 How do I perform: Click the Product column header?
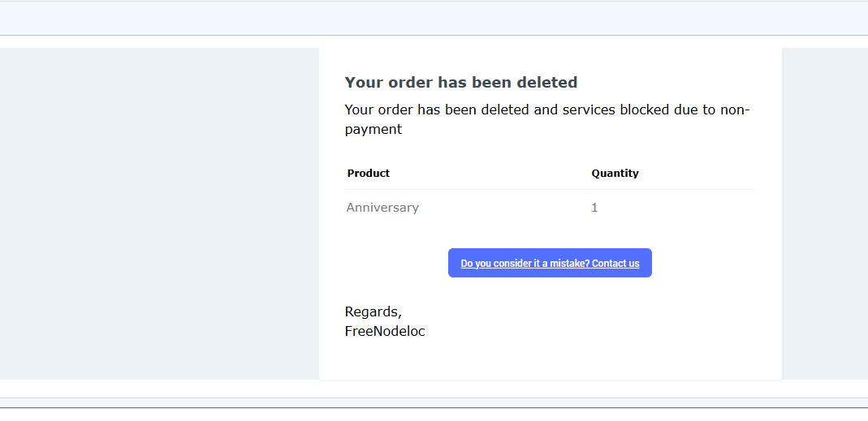pos(369,173)
